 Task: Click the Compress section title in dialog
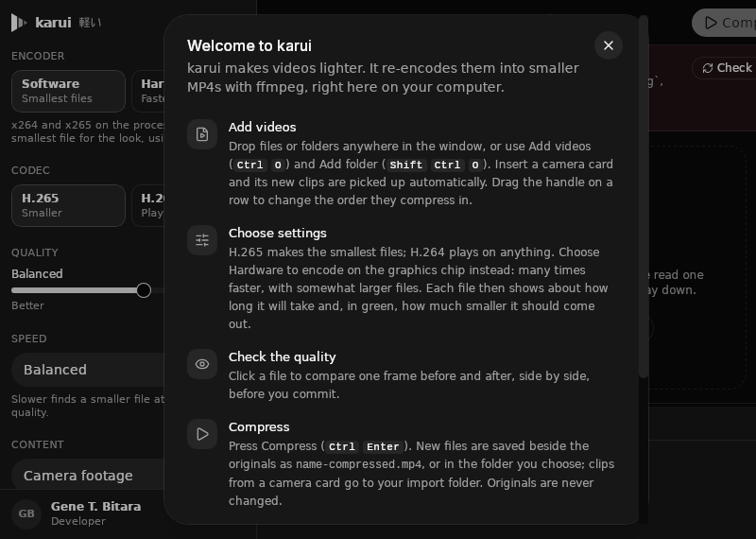pyautogui.click(x=259, y=427)
